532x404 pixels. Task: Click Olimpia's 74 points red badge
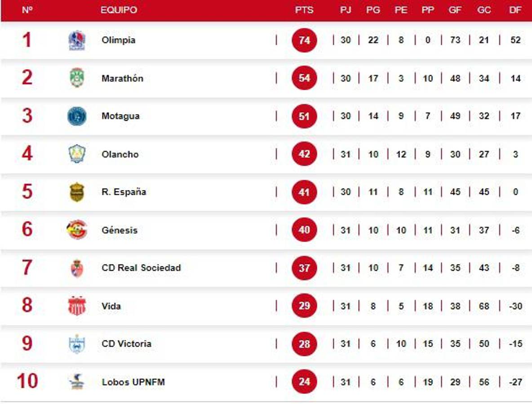pos(304,40)
